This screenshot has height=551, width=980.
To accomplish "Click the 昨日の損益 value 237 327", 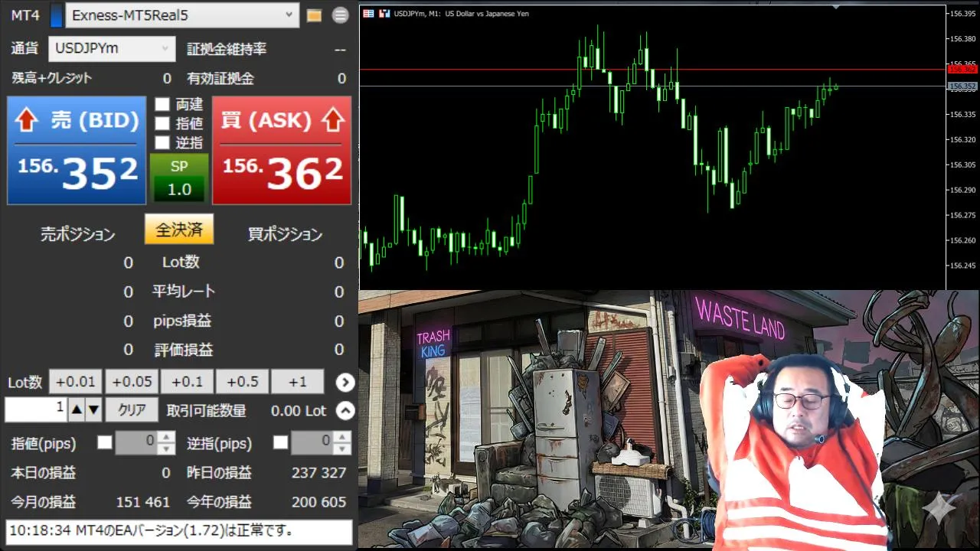I will (319, 473).
